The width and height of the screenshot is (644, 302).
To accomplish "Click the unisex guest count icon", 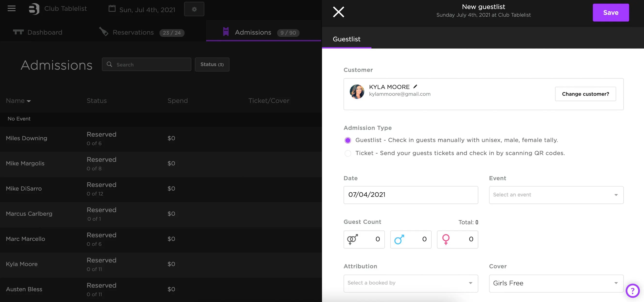I will pyautogui.click(x=352, y=239).
